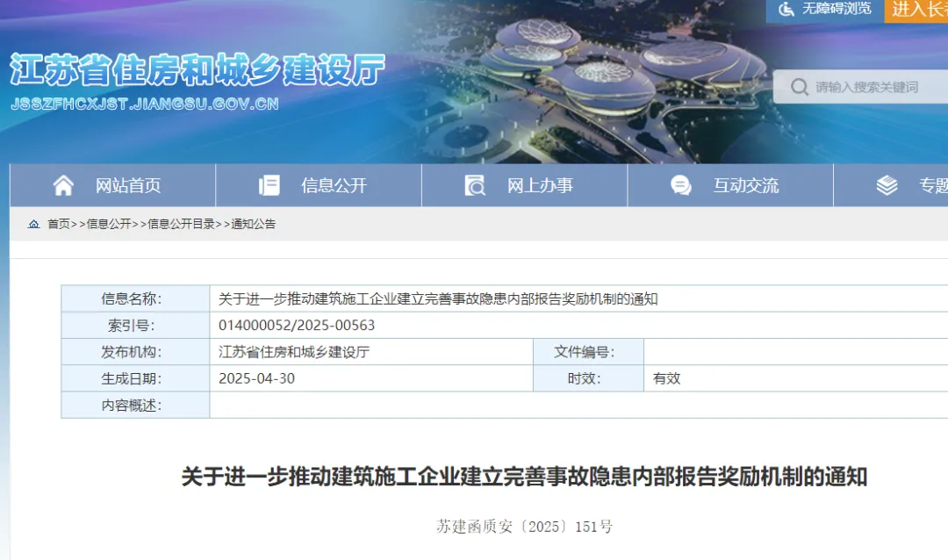Screen dimensions: 948x560
Task: Click the bold article headline
Action: pyautogui.click(x=524, y=477)
